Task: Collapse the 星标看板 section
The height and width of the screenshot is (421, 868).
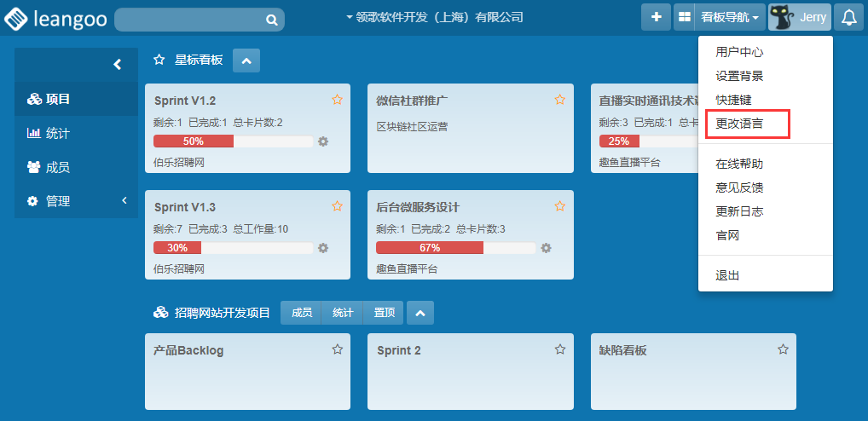Action: (246, 61)
